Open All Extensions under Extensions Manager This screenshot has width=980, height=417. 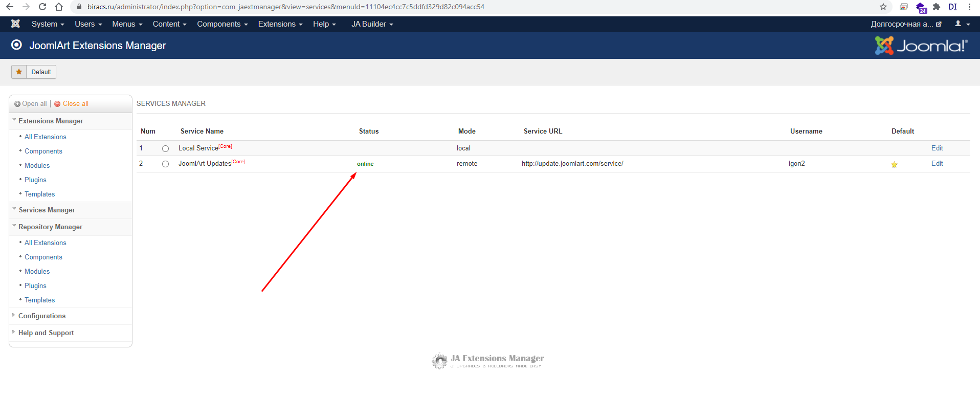pyautogui.click(x=46, y=137)
